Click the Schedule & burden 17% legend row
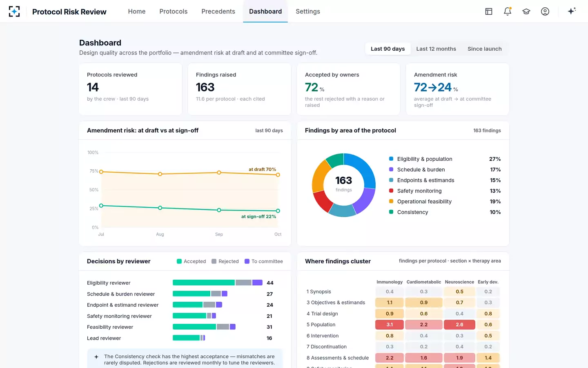This screenshot has width=588, height=368. (x=445, y=169)
